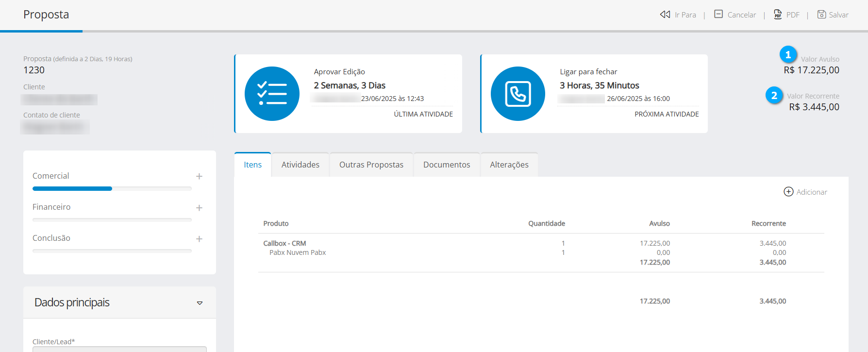Viewport: 868px width, 352px height.
Task: Expand the Comercial stage with plus
Action: pos(199,176)
